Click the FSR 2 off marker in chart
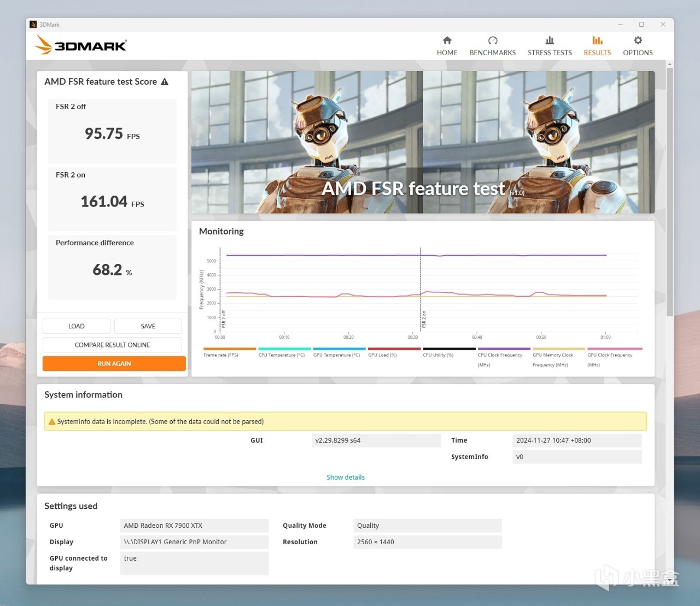 (224, 320)
